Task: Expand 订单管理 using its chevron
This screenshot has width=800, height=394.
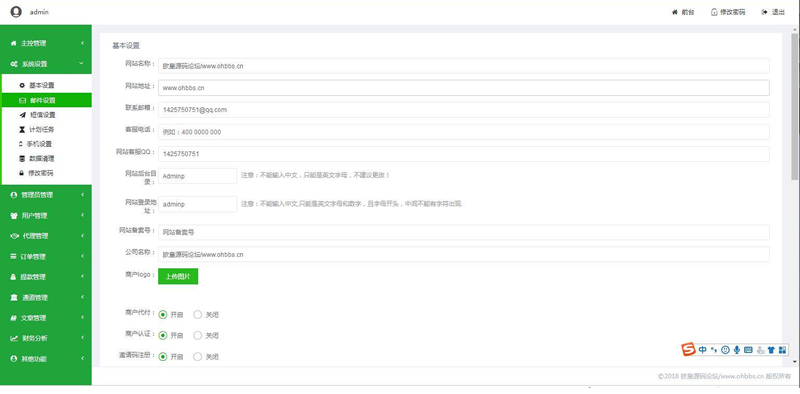Action: click(82, 256)
